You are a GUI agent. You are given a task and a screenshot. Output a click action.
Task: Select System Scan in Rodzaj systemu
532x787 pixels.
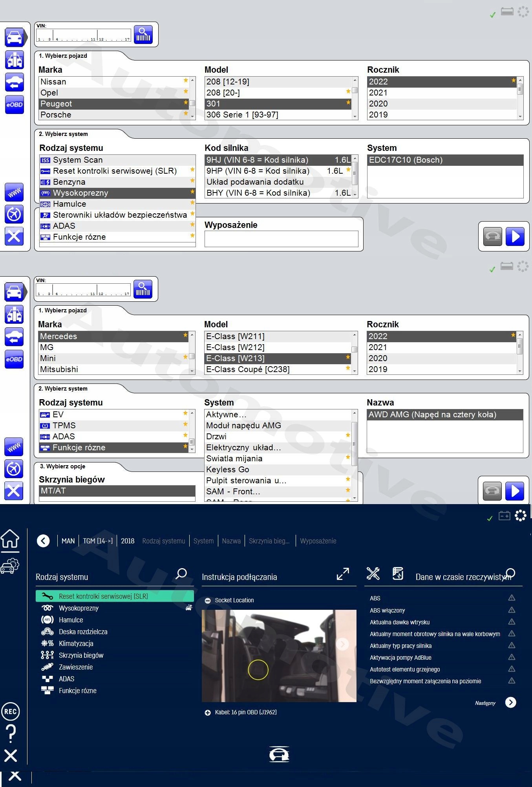click(117, 160)
